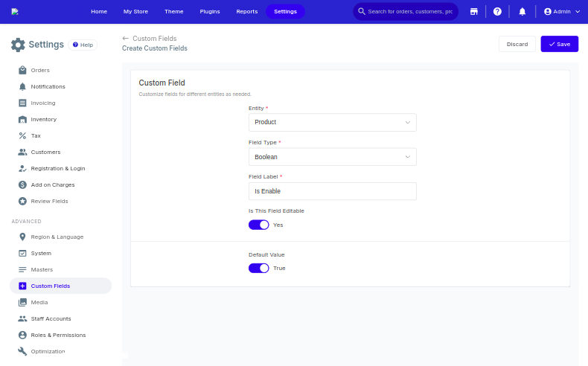Go to the Home menu
588x366 pixels.
[99, 12]
